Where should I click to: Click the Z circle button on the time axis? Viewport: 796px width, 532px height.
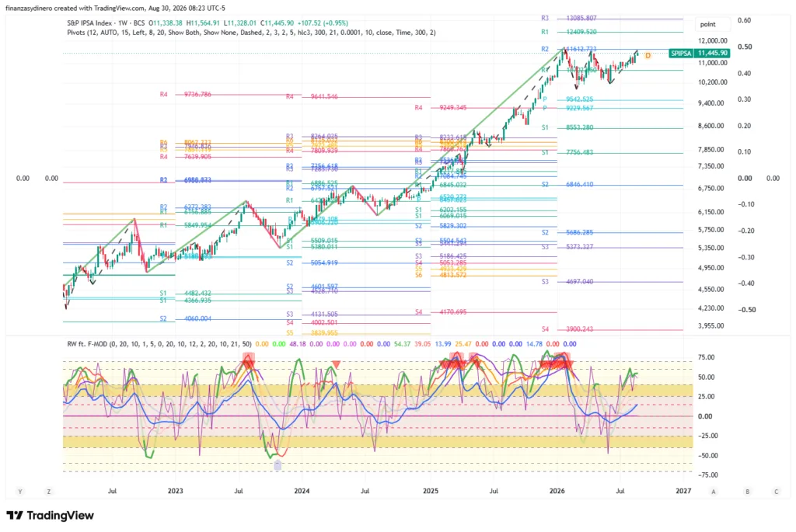click(49, 492)
